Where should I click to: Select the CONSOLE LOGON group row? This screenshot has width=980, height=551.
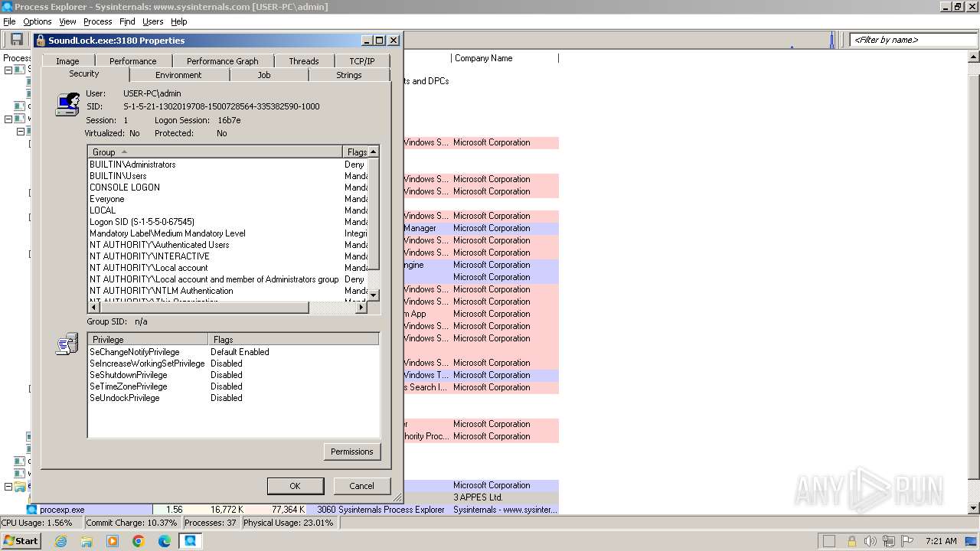coord(227,187)
